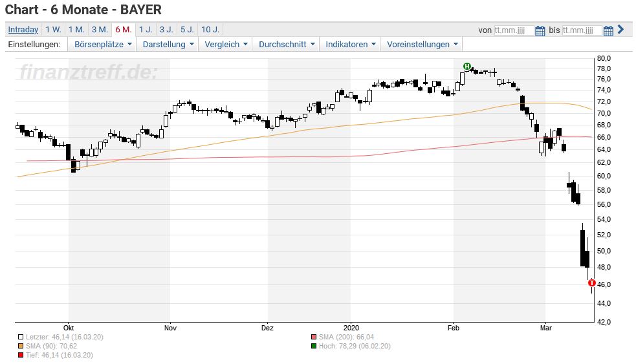Open the Voreinstellungen dropdown
636x364 pixels.
[x=422, y=44]
